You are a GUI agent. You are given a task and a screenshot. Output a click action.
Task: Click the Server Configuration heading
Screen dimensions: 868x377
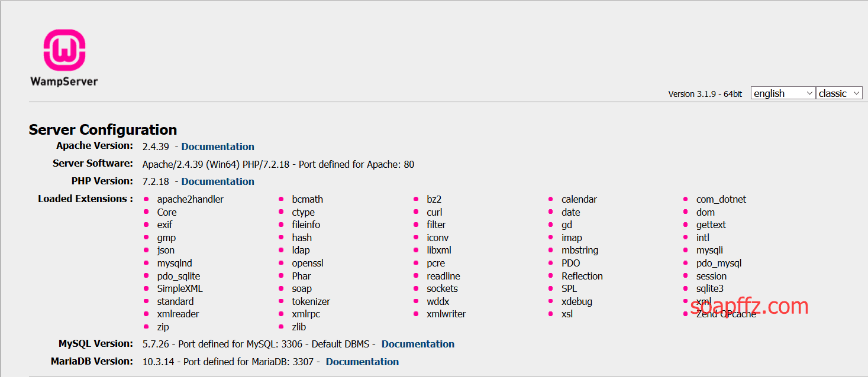(x=103, y=130)
